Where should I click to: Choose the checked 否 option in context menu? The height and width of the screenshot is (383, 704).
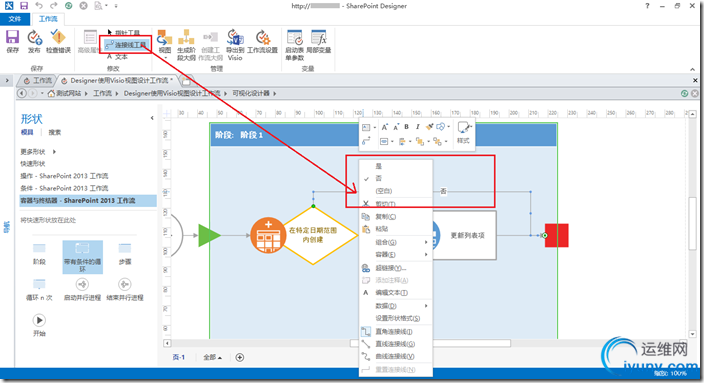click(x=396, y=178)
